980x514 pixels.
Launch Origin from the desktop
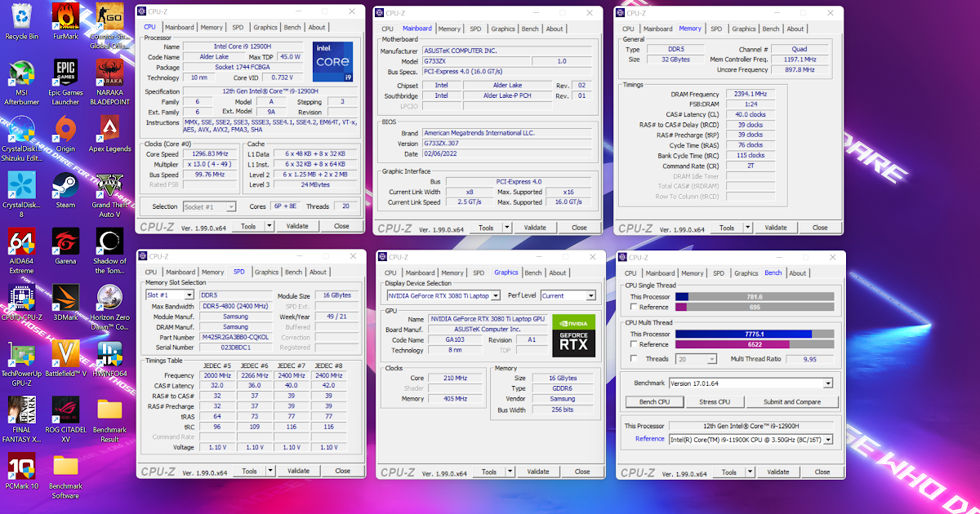tap(65, 134)
